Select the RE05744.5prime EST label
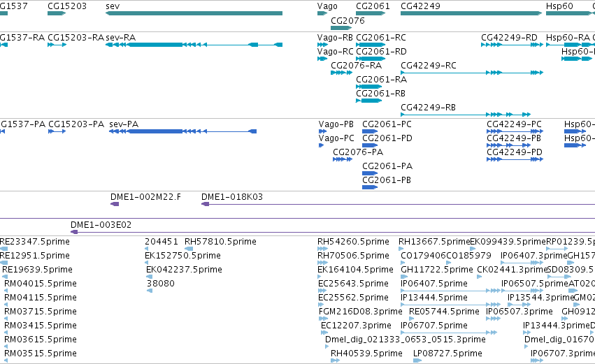Screen dimensions: 595x364 click(x=445, y=312)
